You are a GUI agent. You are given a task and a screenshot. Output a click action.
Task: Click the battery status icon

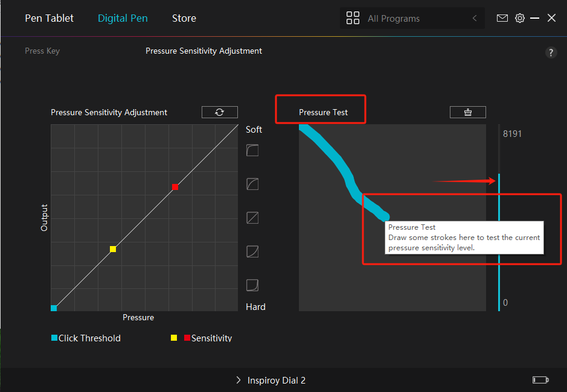tap(540, 380)
